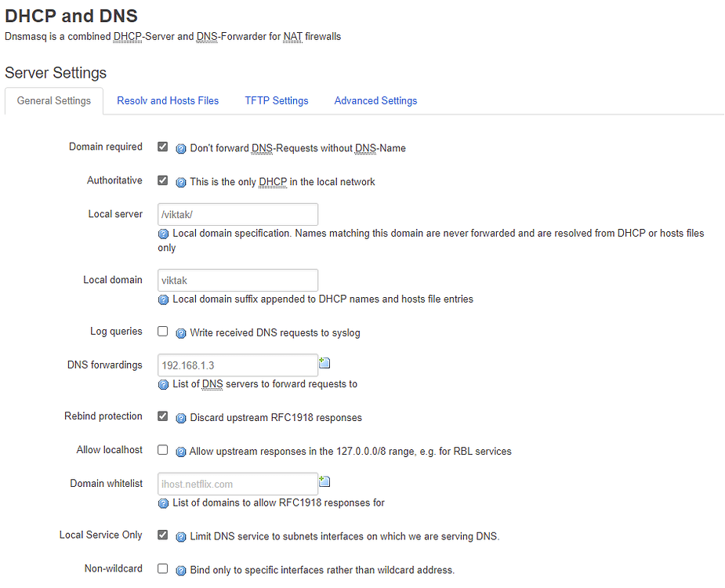Disable Rebind protection
This screenshot has width=725, height=588.
[x=162, y=416]
